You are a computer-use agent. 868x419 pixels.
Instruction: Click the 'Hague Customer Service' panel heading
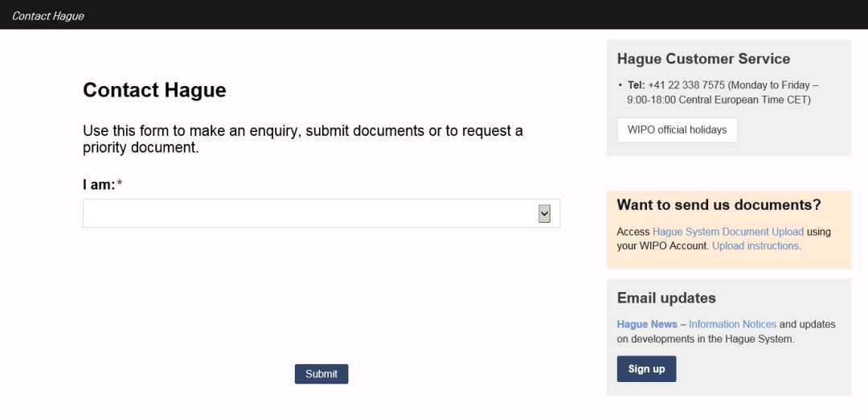tap(703, 59)
